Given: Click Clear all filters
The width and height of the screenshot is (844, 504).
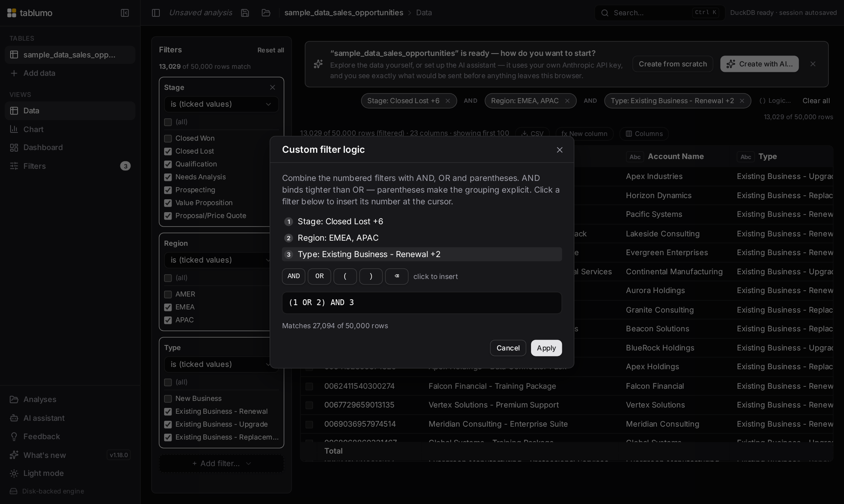Looking at the screenshot, I should click(816, 101).
